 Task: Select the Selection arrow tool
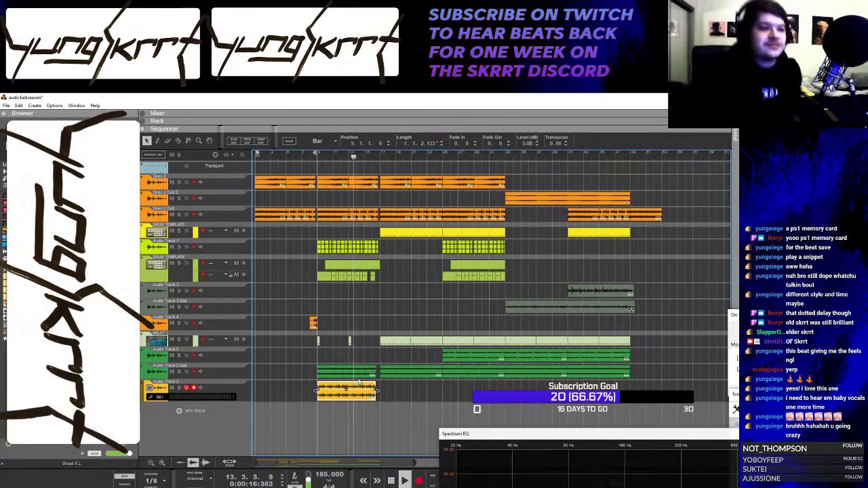[146, 141]
